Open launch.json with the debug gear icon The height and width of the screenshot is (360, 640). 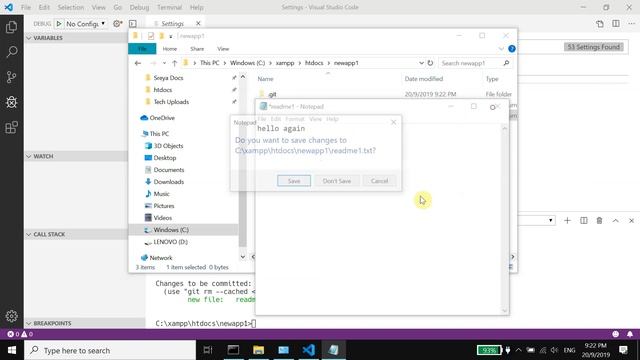pyautogui.click(x=118, y=24)
